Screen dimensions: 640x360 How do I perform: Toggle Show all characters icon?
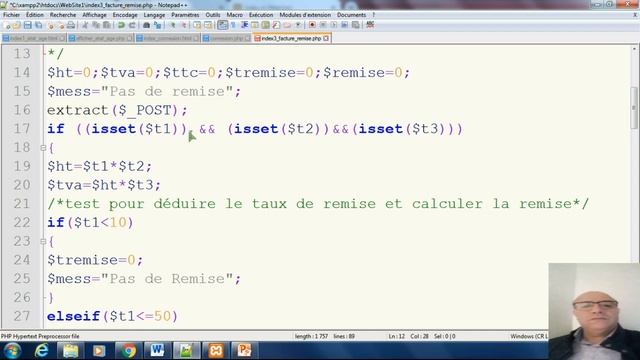233,25
